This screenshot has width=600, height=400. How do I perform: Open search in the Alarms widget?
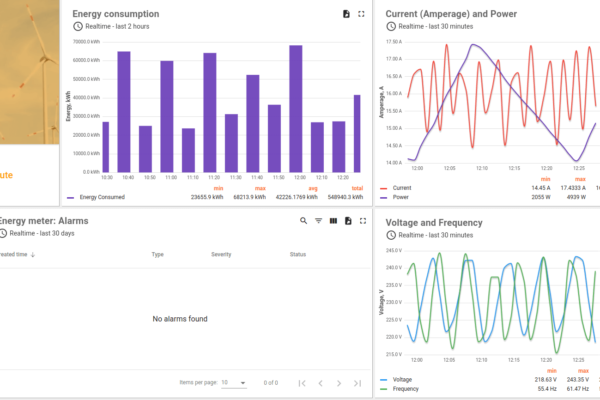(x=304, y=220)
